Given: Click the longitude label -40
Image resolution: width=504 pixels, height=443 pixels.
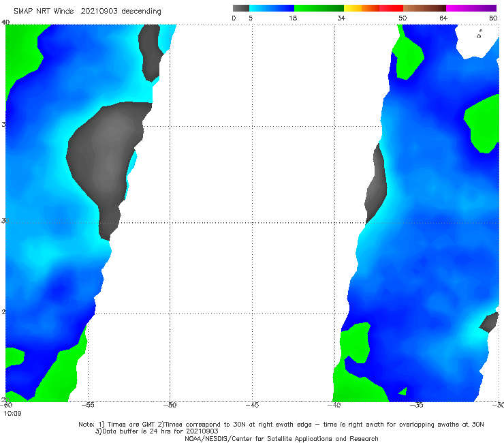Looking at the screenshot, I should coord(334,405).
